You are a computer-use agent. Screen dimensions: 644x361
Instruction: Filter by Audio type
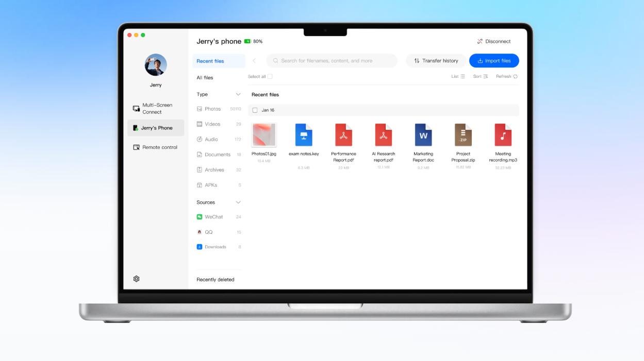[x=219, y=140]
